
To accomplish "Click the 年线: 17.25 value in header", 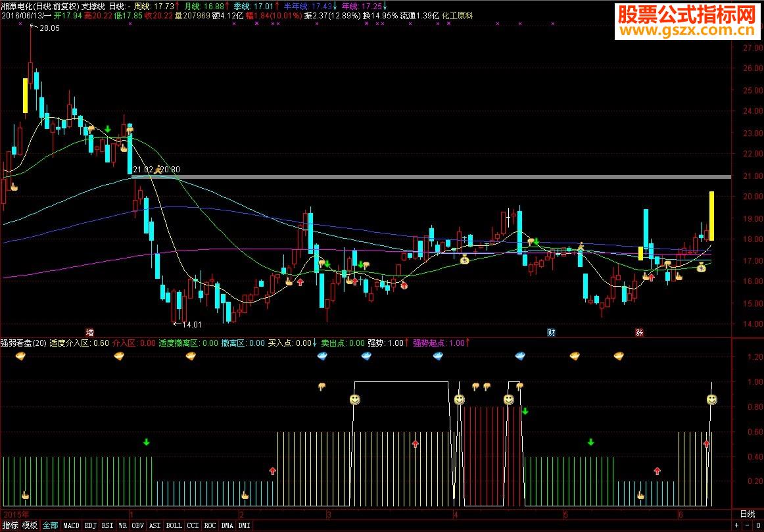I will tap(362, 6).
